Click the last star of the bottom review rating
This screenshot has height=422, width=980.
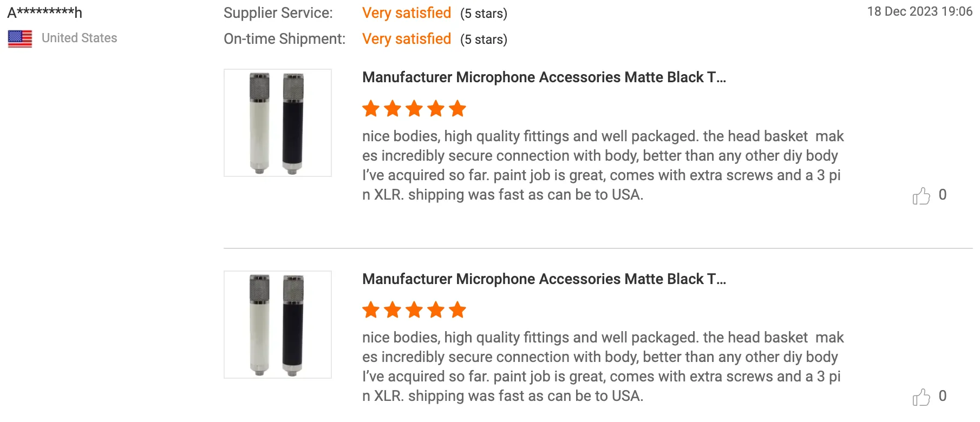[458, 310]
